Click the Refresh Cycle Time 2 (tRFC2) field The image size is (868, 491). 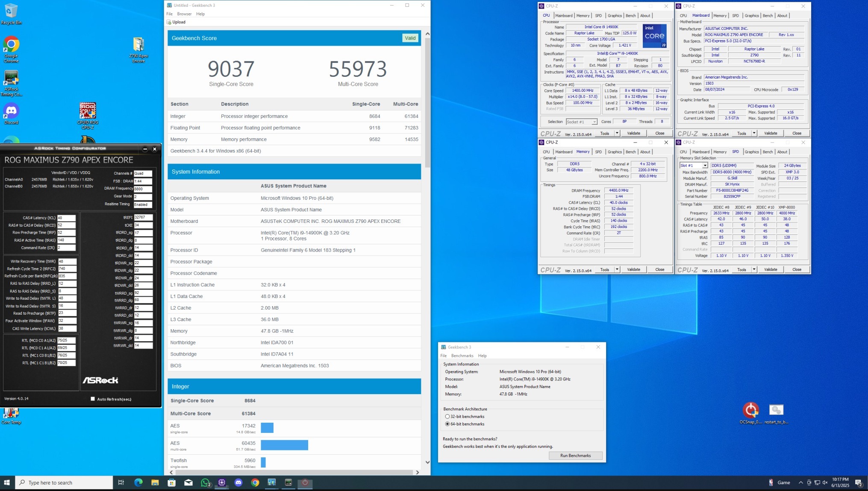tap(67, 269)
